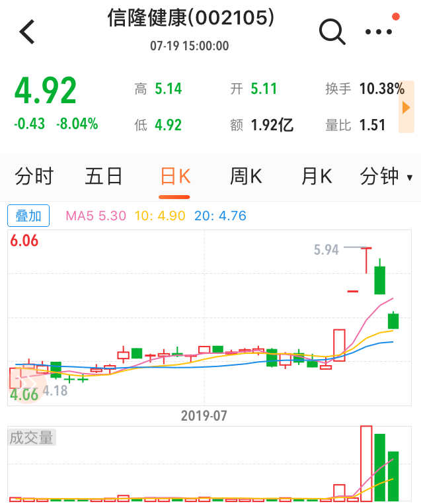The height and width of the screenshot is (504, 421).
Task: Tap the MA5 5.30 indicator
Action: coord(96,216)
